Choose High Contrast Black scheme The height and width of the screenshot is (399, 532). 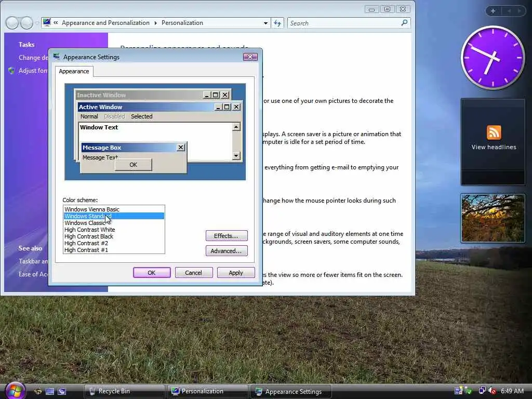[114, 236]
